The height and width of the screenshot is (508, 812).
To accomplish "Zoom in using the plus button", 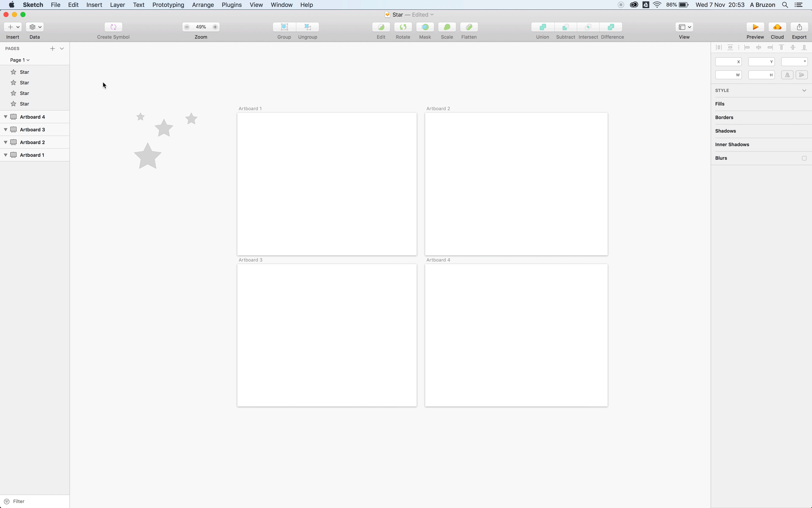I will (215, 27).
